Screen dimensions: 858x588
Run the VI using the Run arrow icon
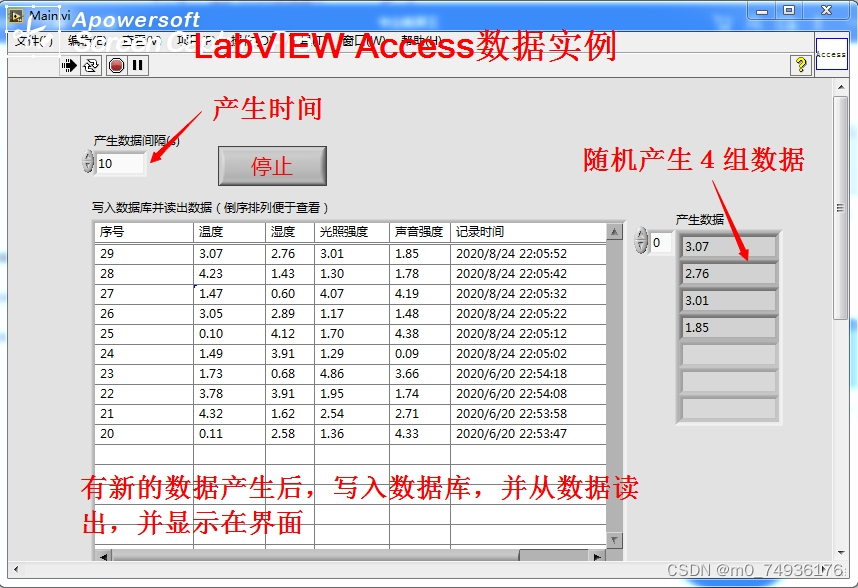[68, 65]
